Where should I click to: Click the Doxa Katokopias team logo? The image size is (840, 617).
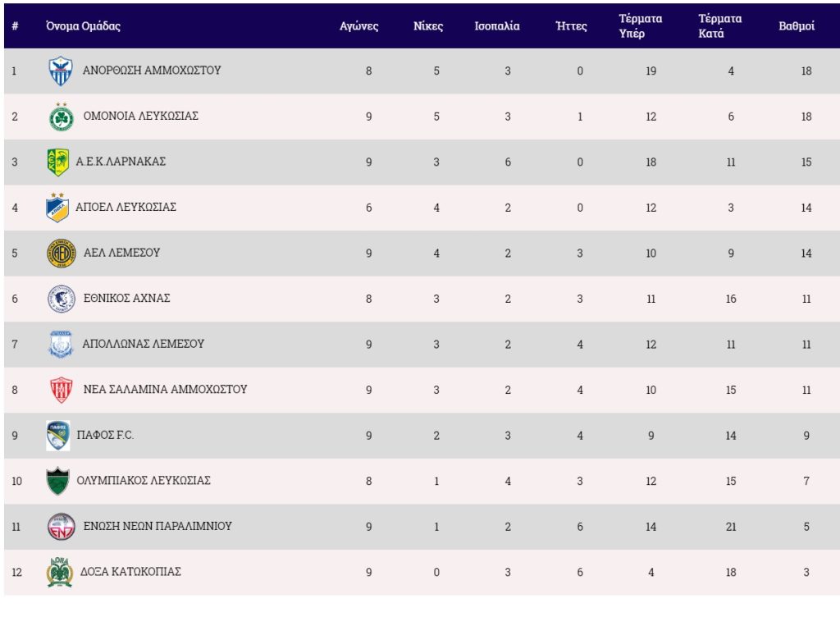click(59, 572)
